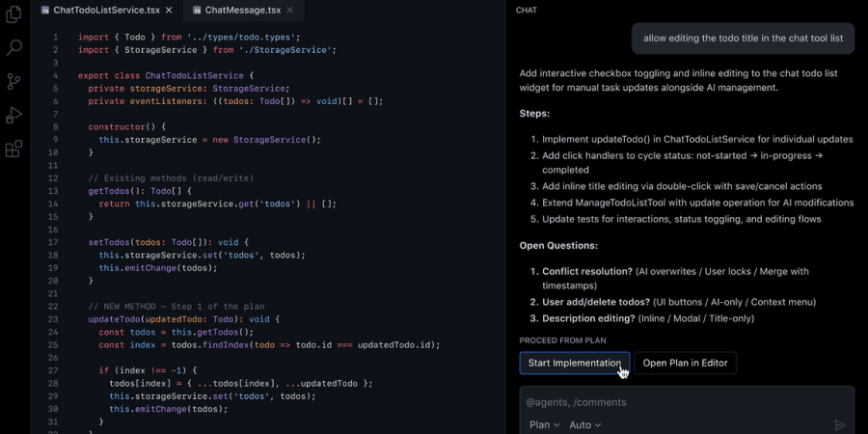The width and height of the screenshot is (868, 434).
Task: Click the 'Open Questions:' heading in chat
Action: (558, 245)
